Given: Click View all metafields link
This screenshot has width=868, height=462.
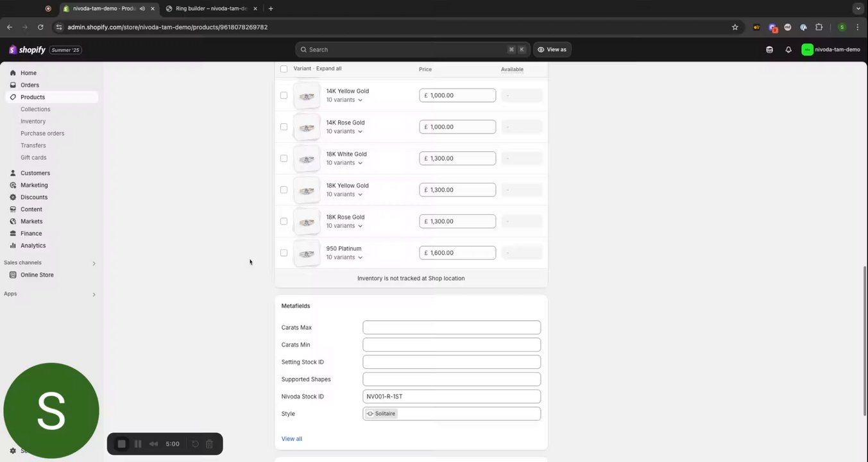Looking at the screenshot, I should pos(291,439).
